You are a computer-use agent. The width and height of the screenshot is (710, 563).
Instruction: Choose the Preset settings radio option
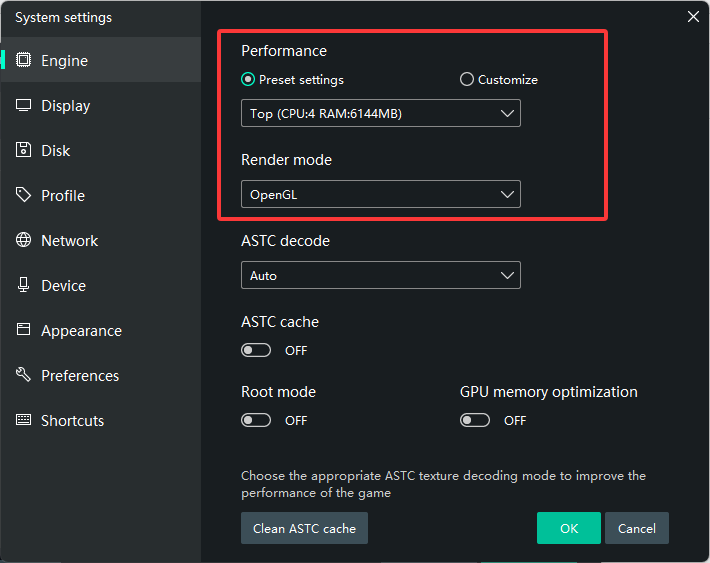[x=248, y=80]
